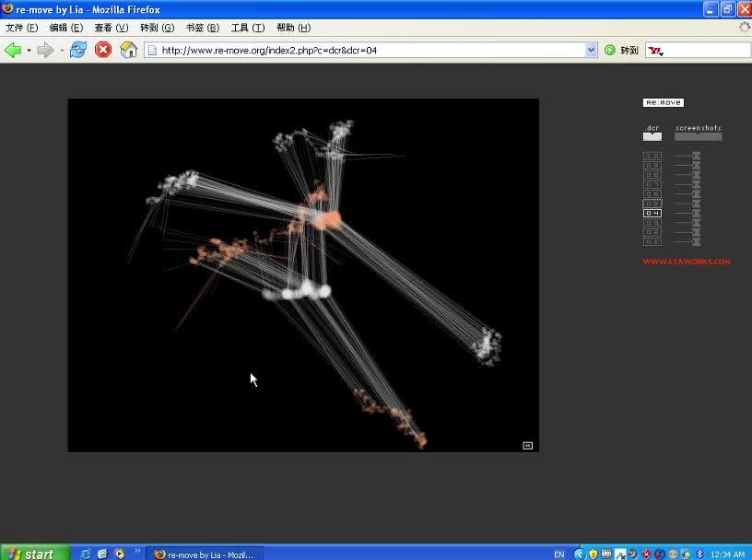Click the 12:34 AM clock
The width and height of the screenshot is (752, 560).
click(727, 554)
